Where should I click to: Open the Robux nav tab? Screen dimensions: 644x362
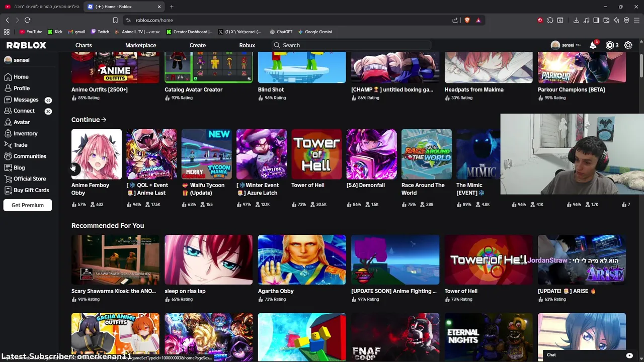pyautogui.click(x=247, y=45)
